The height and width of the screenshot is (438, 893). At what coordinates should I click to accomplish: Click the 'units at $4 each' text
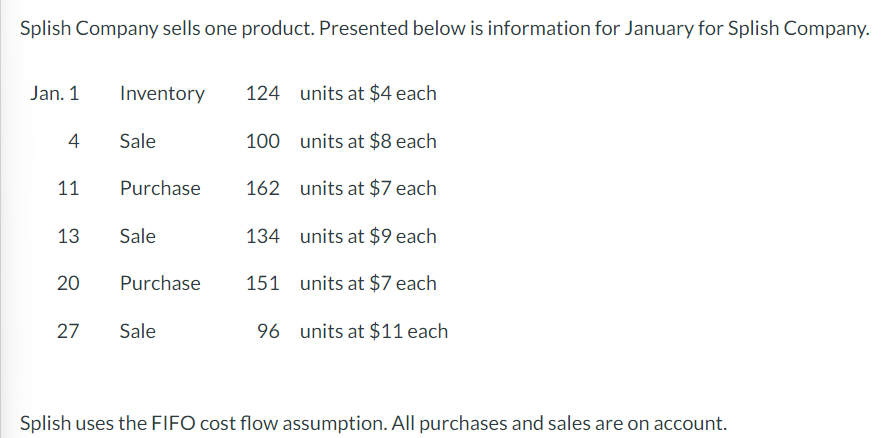tap(368, 94)
